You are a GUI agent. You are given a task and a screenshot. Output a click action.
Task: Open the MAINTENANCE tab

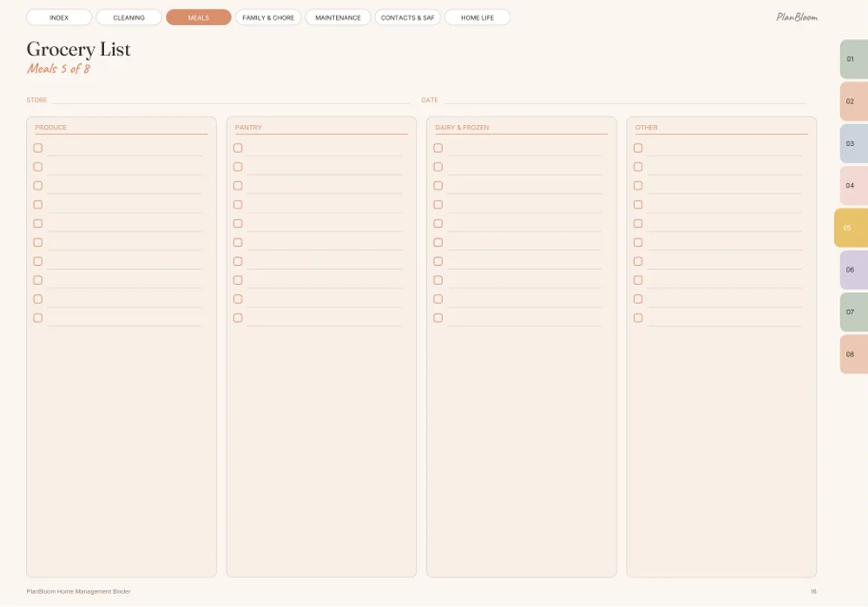pos(339,17)
